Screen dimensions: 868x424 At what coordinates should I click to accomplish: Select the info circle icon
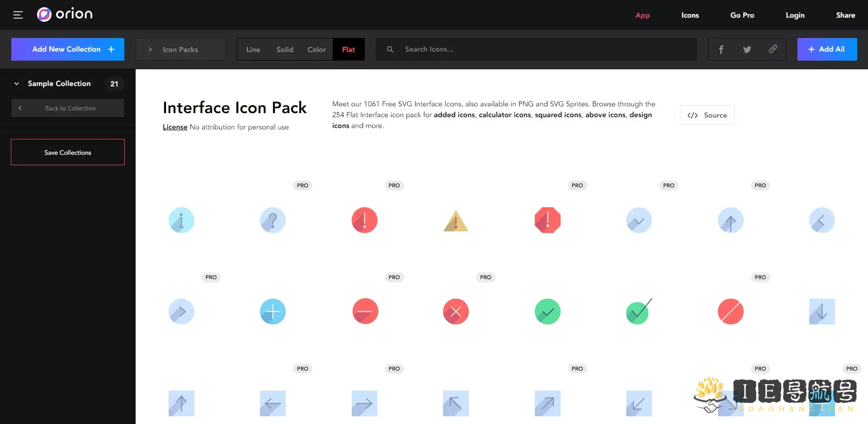(x=181, y=220)
